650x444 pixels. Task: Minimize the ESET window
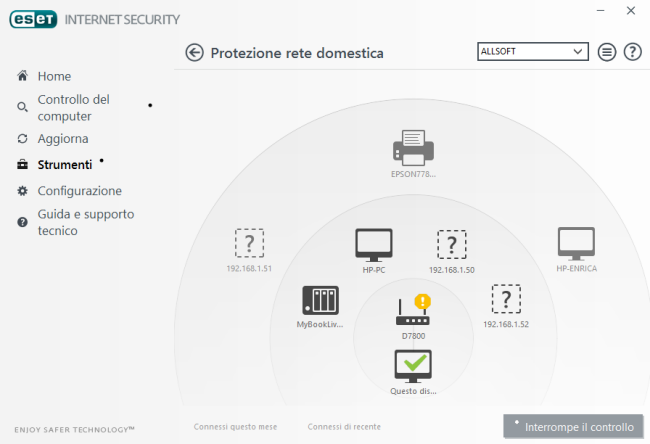(x=601, y=10)
